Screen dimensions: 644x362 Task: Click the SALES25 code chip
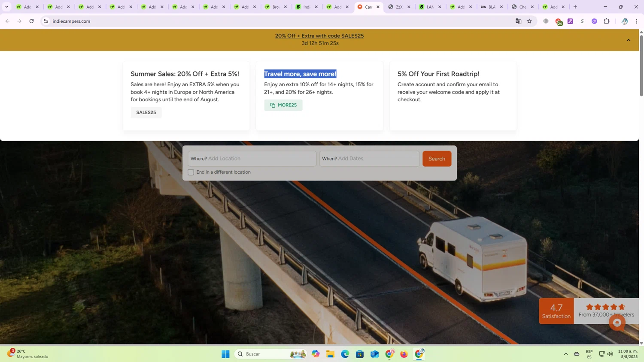(146, 112)
